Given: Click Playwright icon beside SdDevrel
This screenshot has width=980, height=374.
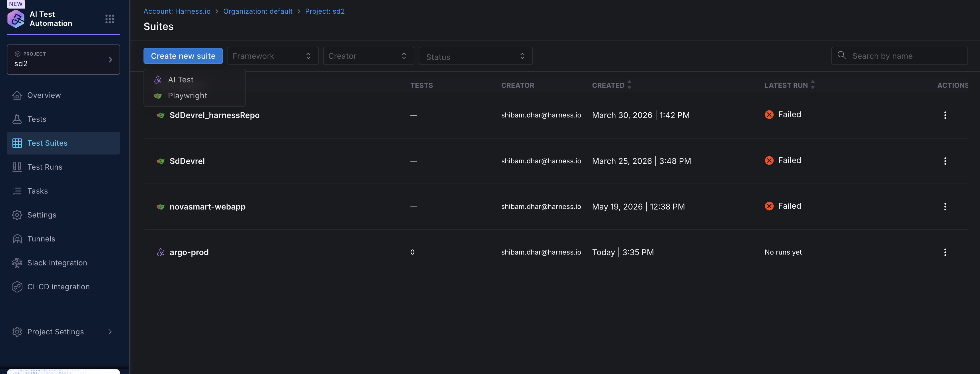Looking at the screenshot, I should click(x=161, y=161).
